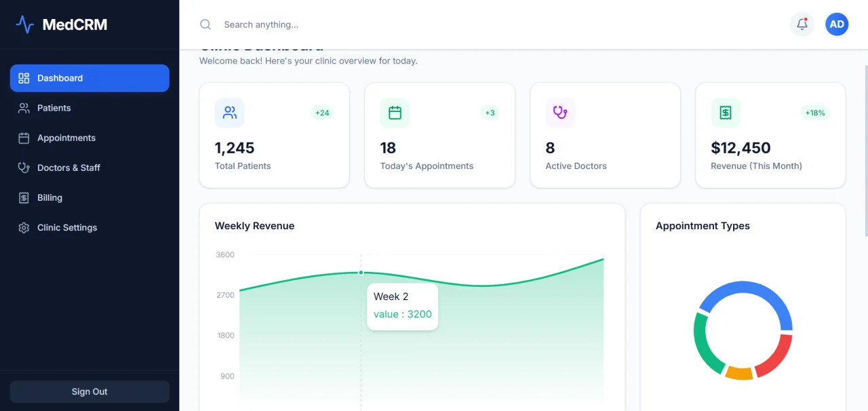Click the Total Patients card users icon
This screenshot has height=411, width=868.
click(230, 113)
